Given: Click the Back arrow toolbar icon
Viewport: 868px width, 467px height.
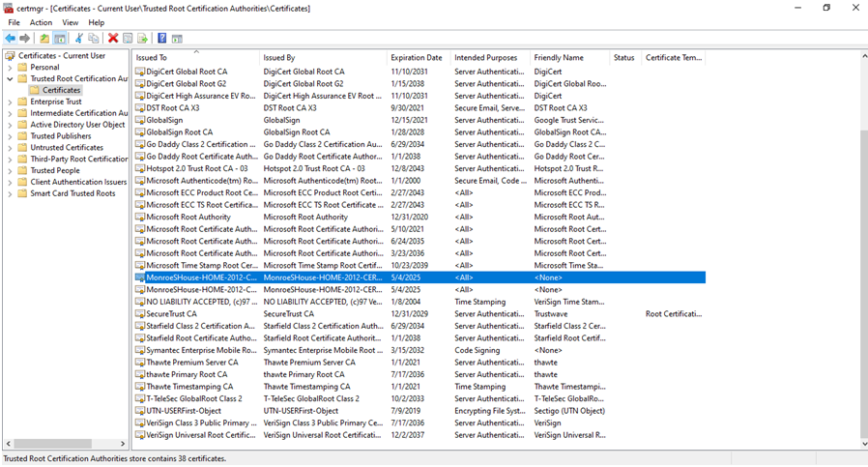Looking at the screenshot, I should [x=11, y=39].
